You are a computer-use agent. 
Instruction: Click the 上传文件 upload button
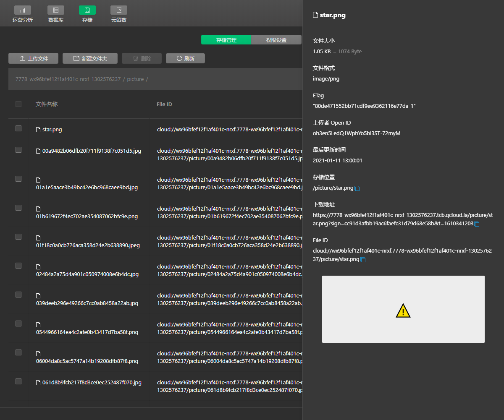[34, 58]
